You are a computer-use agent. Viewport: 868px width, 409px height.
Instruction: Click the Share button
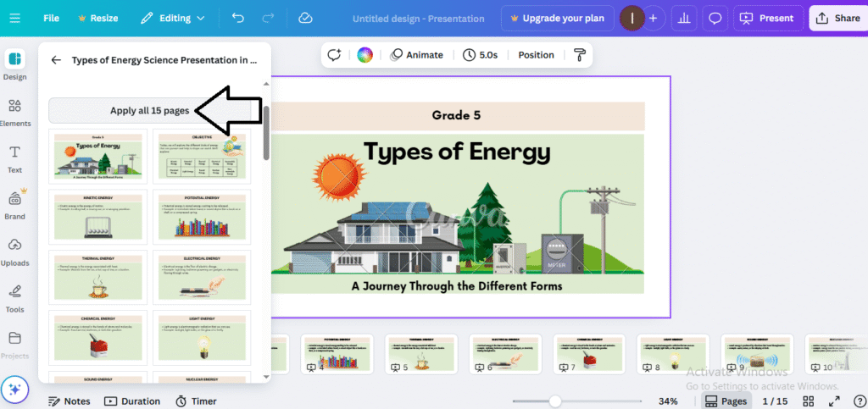click(837, 18)
